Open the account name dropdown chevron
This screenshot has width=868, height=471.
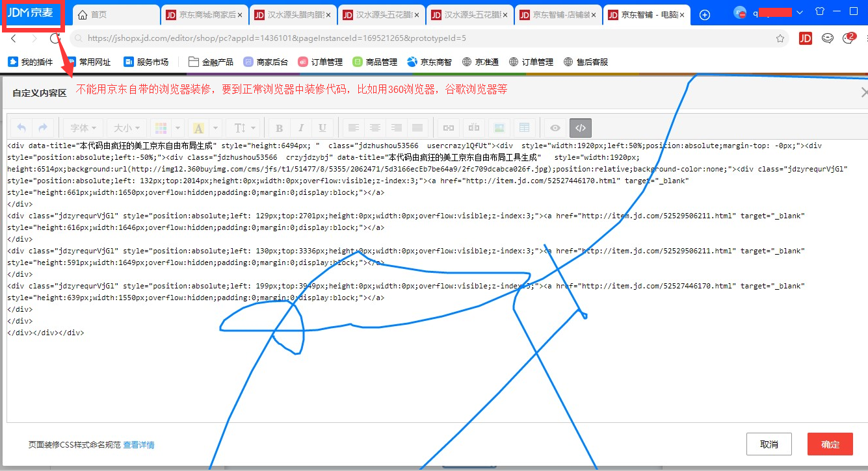click(x=799, y=12)
